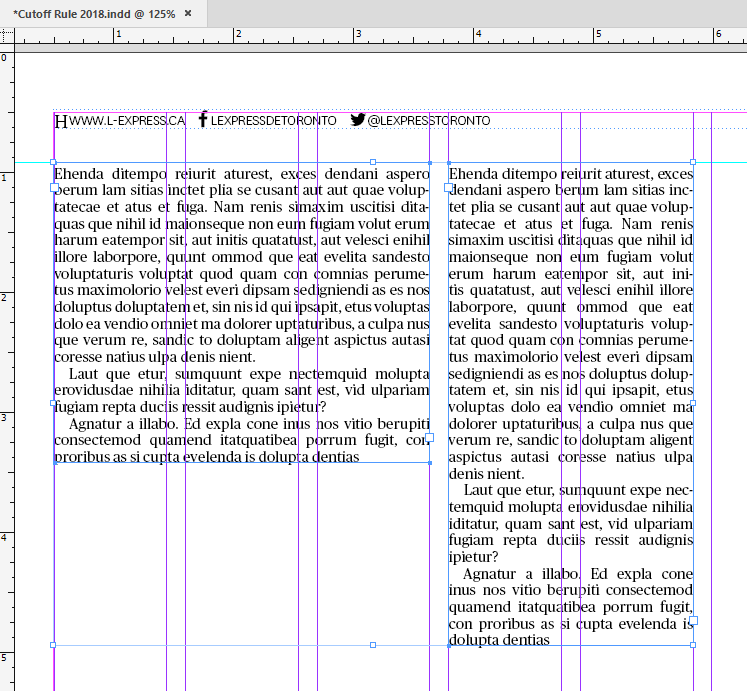
Task: Click the in port of the left text frame
Action: point(54,188)
